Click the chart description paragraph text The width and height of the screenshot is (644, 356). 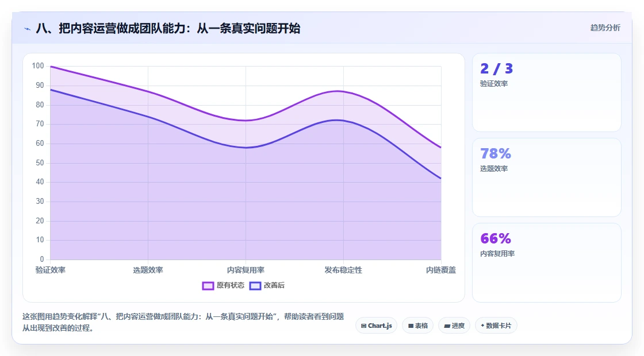(183, 322)
